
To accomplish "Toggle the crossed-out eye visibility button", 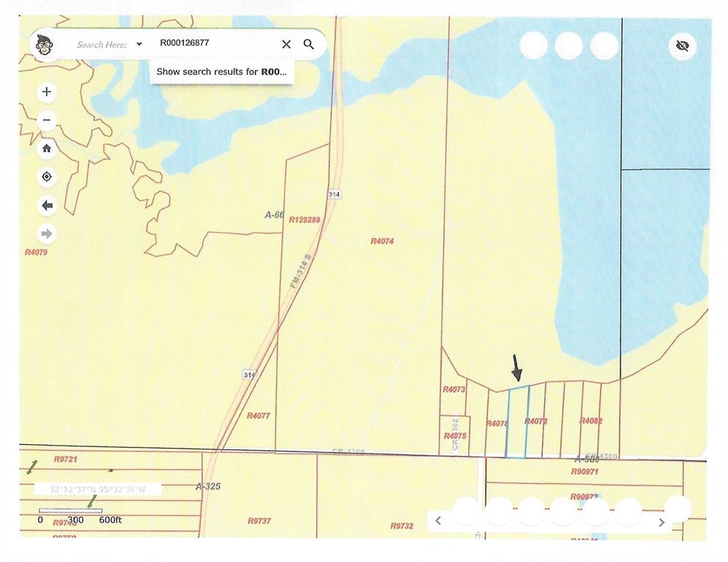I will pyautogui.click(x=683, y=46).
